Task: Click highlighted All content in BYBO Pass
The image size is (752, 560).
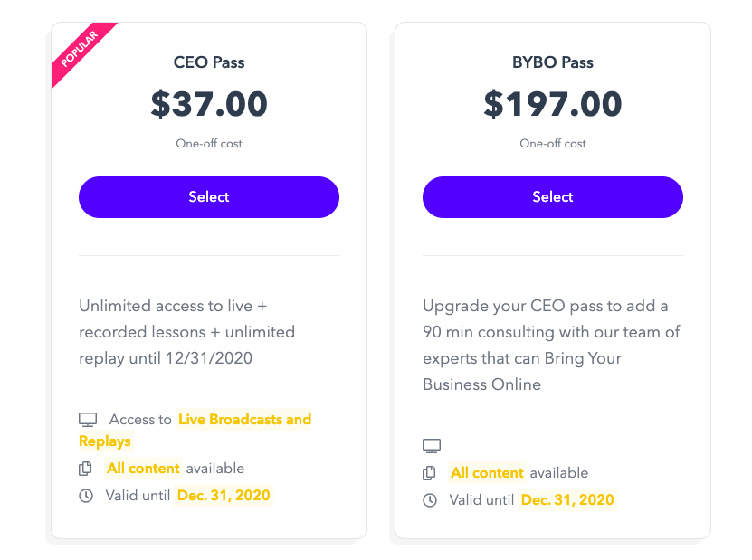Action: coord(487,473)
